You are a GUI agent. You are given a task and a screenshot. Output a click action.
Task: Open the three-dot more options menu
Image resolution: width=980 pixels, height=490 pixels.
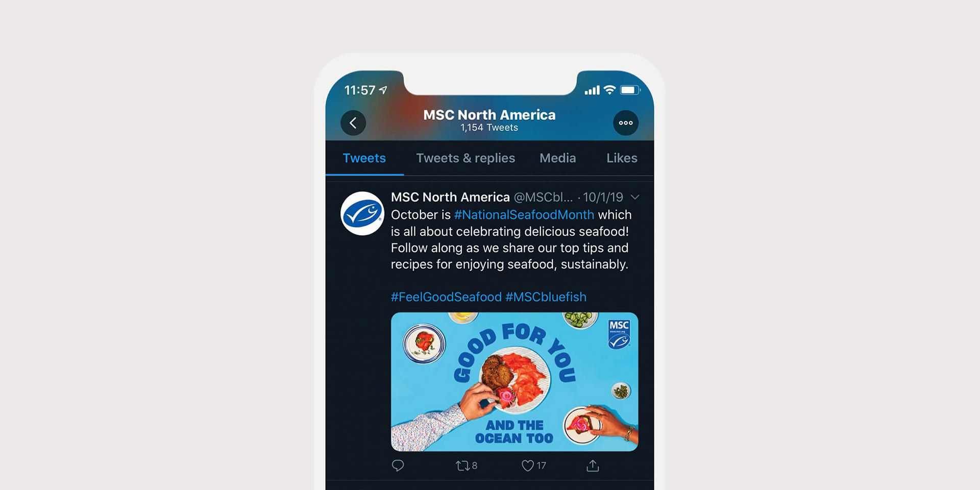coord(626,123)
